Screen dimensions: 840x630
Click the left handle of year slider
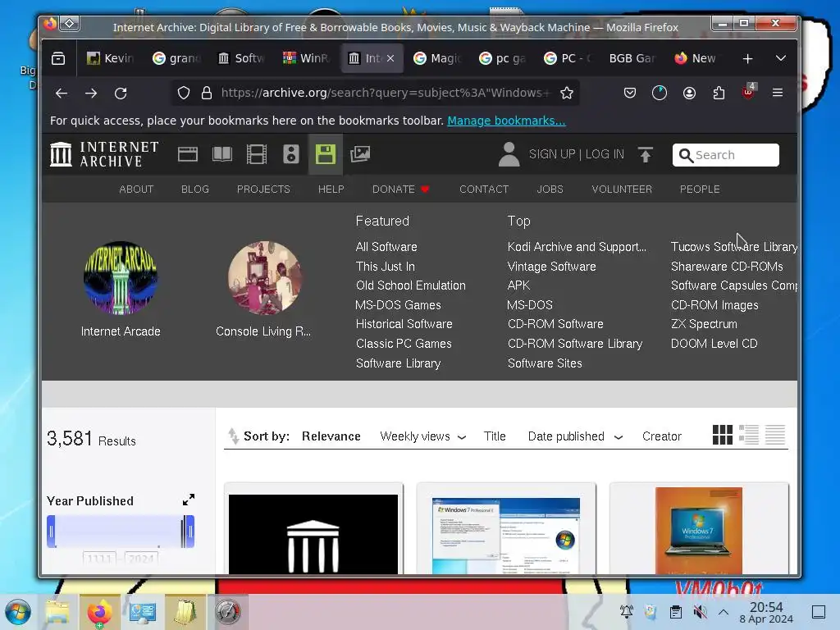click(52, 532)
